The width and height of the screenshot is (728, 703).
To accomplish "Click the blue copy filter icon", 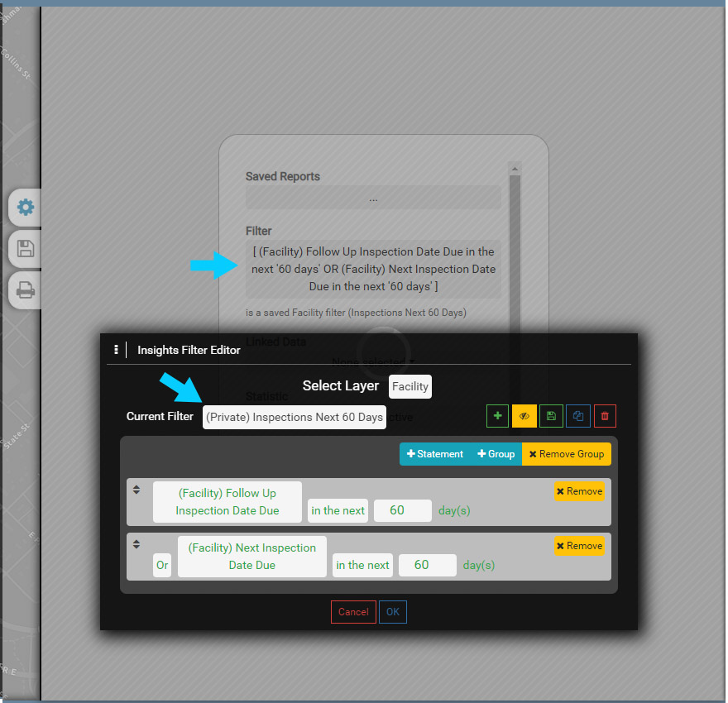I will coord(577,416).
